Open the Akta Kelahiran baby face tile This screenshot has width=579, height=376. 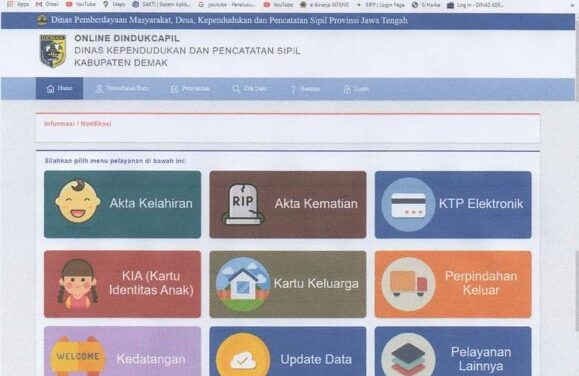pyautogui.click(x=122, y=204)
